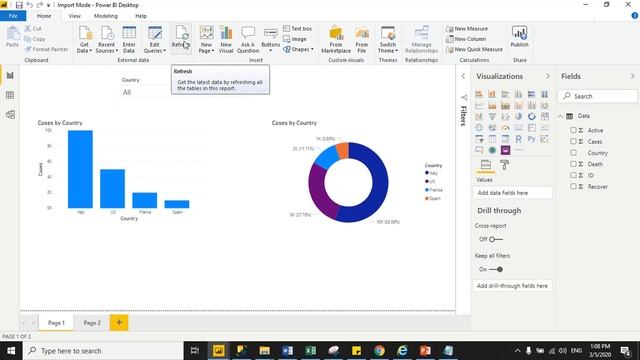The image size is (640, 360).
Task: Open the Help ribbon tab
Action: pyautogui.click(x=141, y=16)
